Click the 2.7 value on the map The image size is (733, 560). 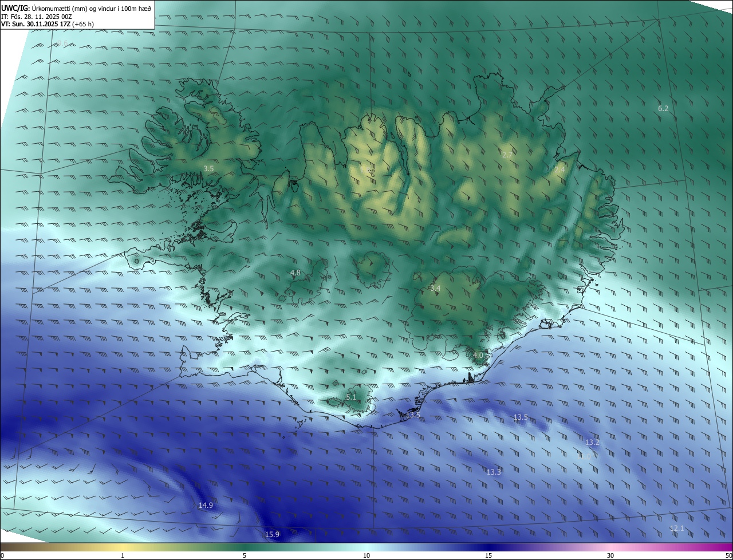click(507, 155)
